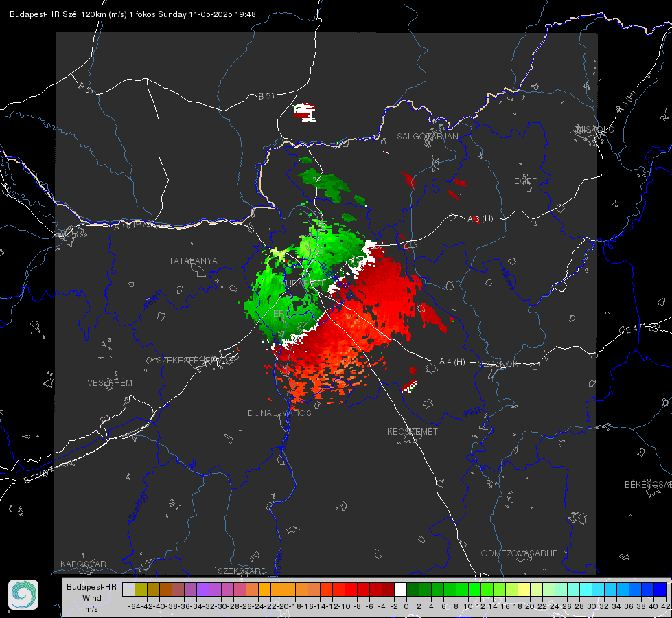The image size is (672, 618).
Task: Click the KAPOSVÁR city label
Action: pos(83,564)
